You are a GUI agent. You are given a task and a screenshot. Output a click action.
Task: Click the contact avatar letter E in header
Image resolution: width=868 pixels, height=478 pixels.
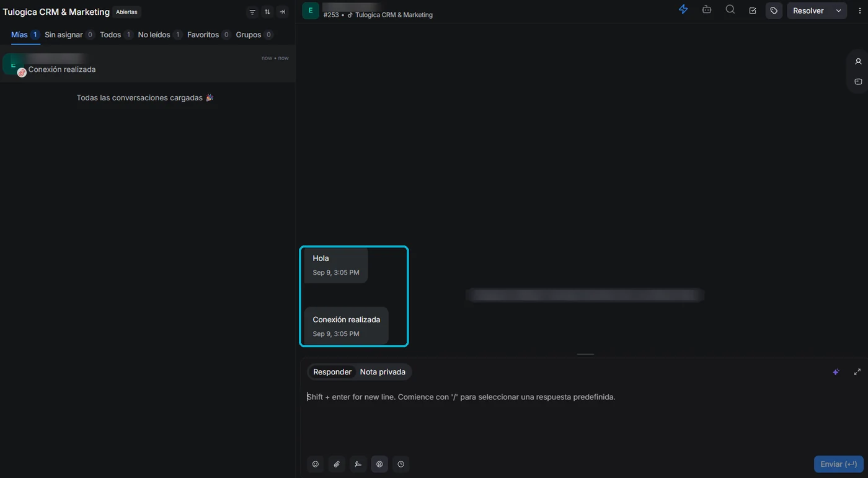coord(311,11)
